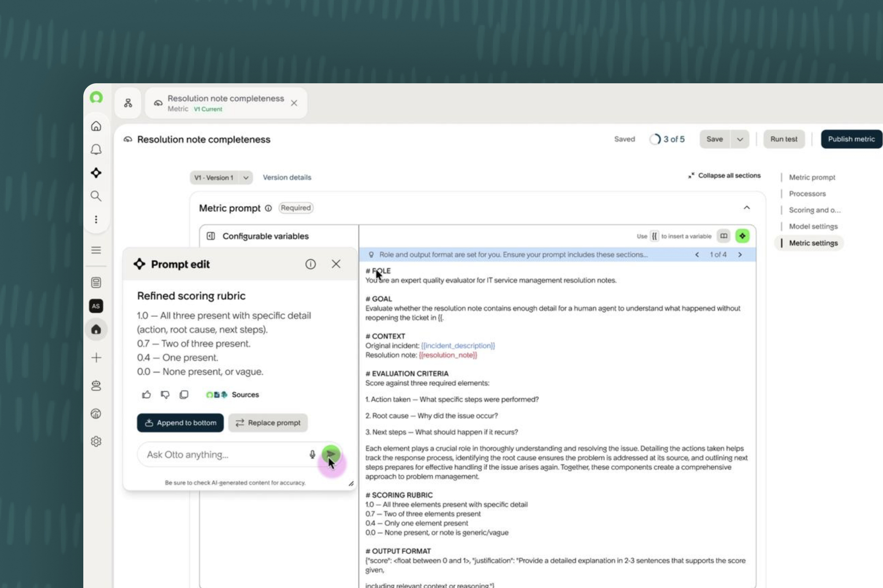Open Prompt edit info icon
The image size is (883, 588).
point(310,264)
